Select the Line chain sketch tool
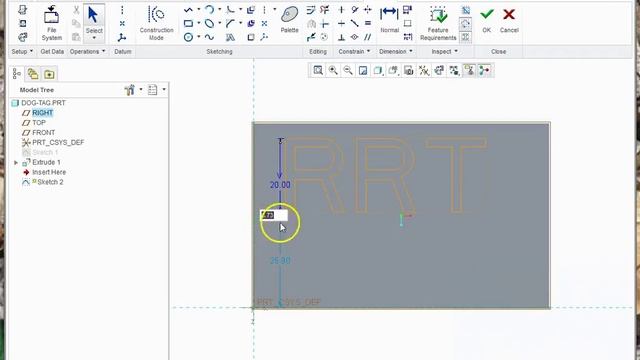 [x=188, y=10]
